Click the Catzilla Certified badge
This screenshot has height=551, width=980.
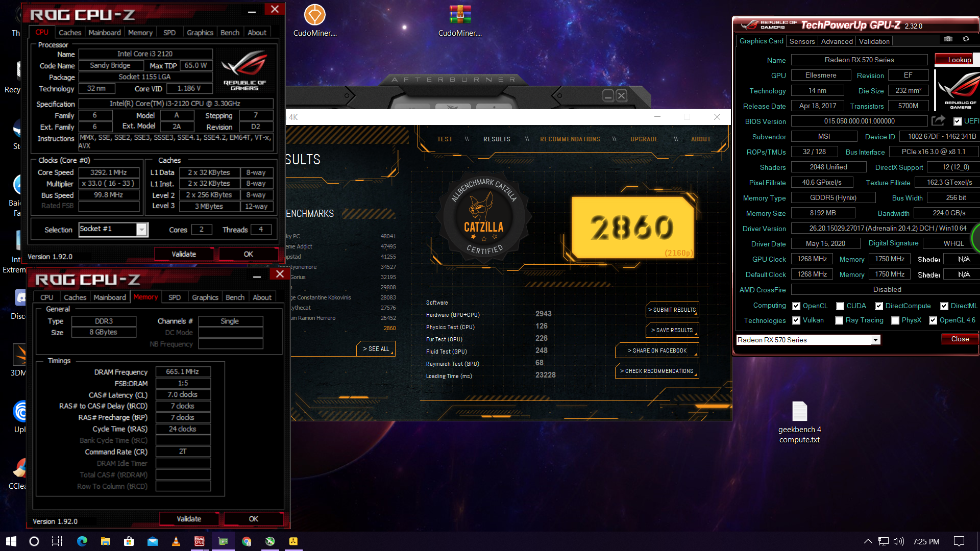(484, 218)
